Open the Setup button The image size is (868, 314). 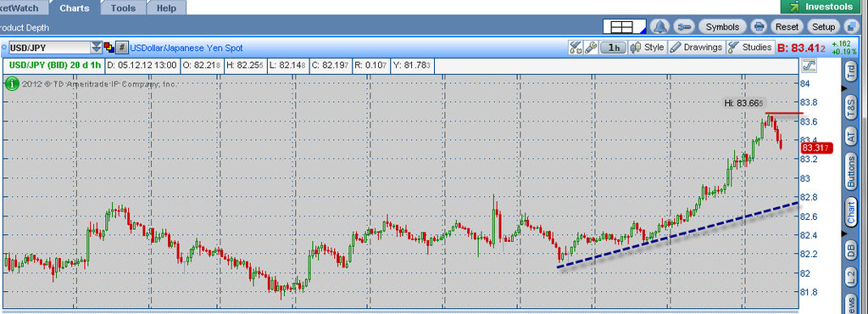(823, 26)
